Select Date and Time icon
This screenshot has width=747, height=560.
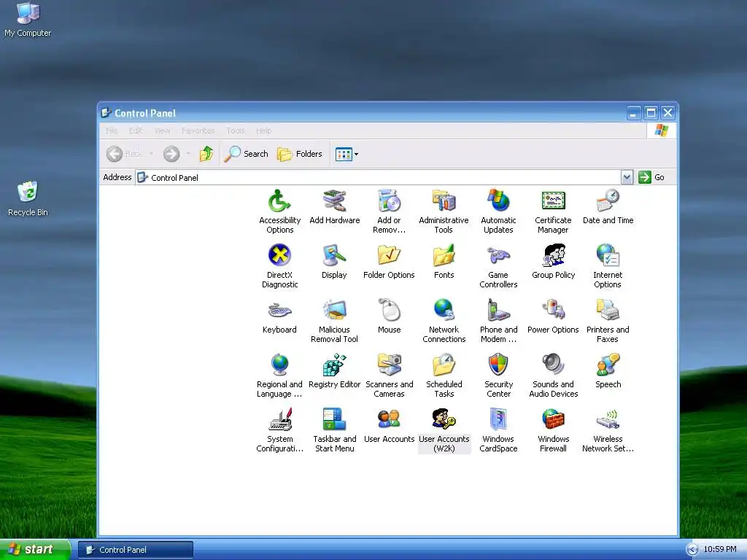point(608,206)
